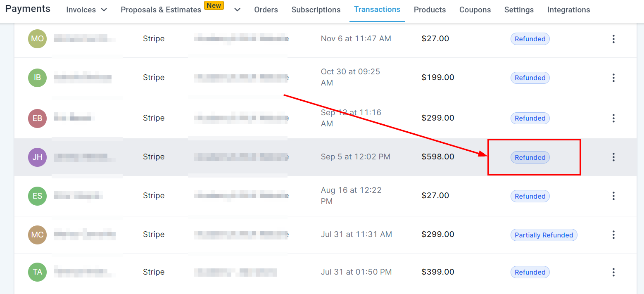Screen dimensions: 644x294
Task: Open the Coupons tab
Action: (x=475, y=9)
